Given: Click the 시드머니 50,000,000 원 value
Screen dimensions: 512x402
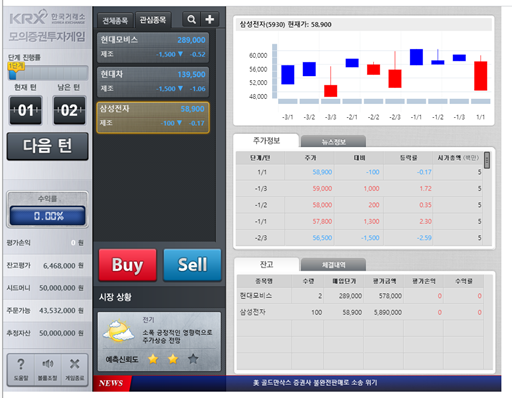Looking at the screenshot, I should [61, 288].
